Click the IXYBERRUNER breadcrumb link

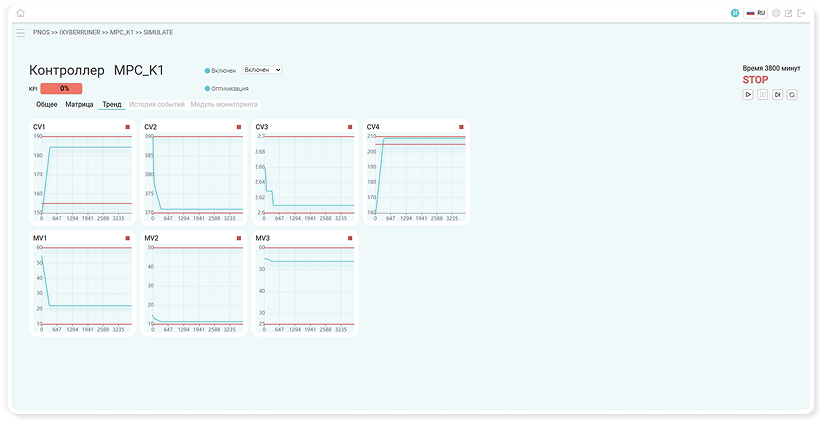click(x=81, y=32)
